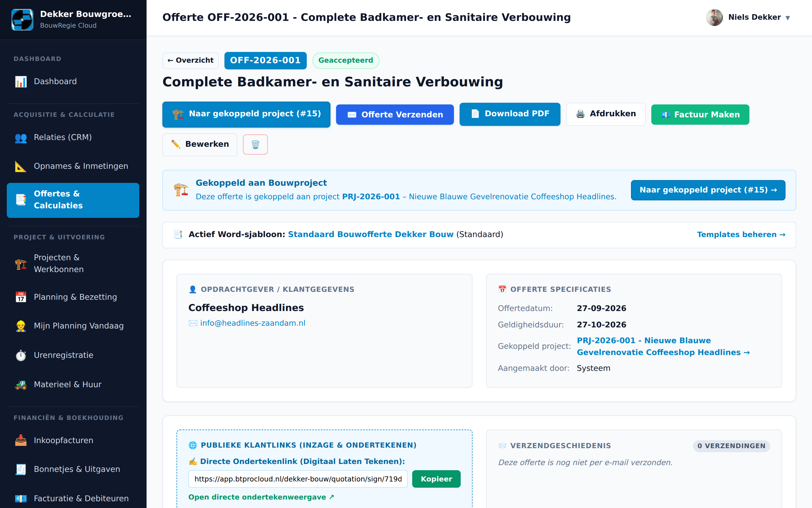Screen dimensions: 812x508
Task: Click the banner's Naar gekoppeld project (#15) → button
Action: coord(708,190)
